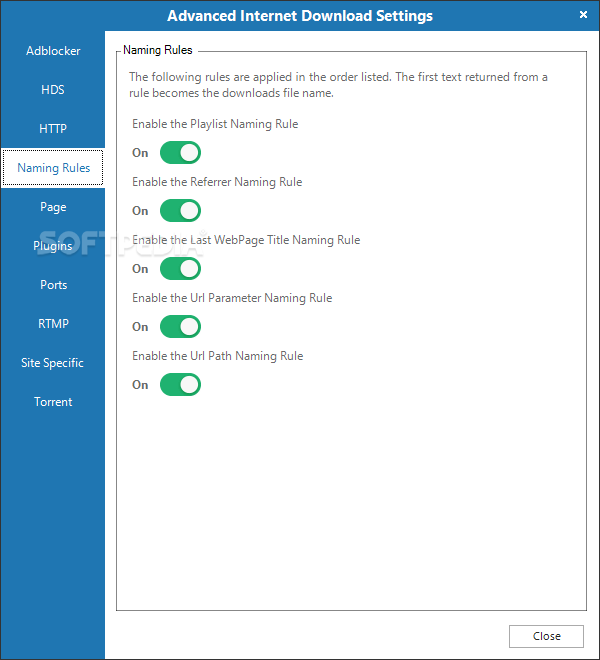
Task: Click the 'Enable the Referrer Naming Rule' label
Action: [217, 182]
